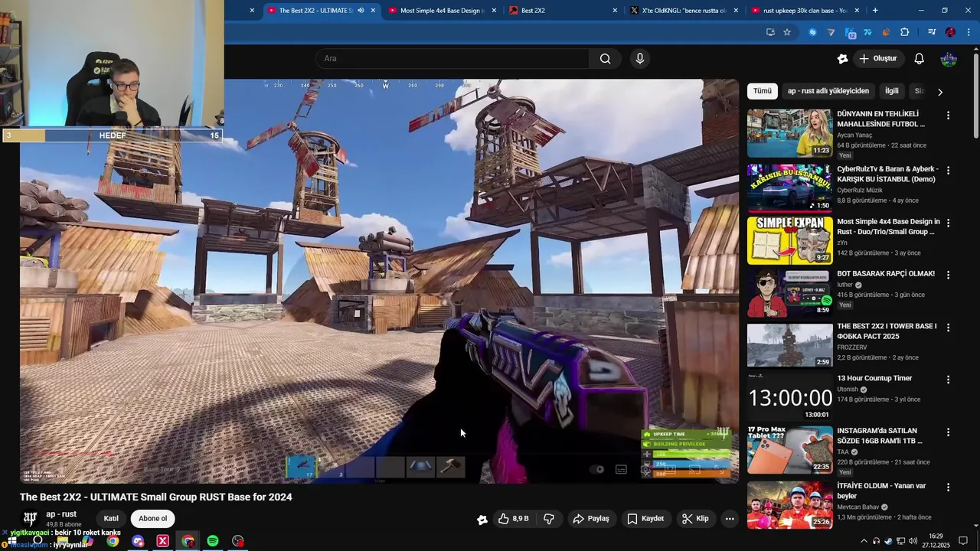Open Chrome extensions puzzle icon
Screen dimensions: 980x551
(x=905, y=32)
